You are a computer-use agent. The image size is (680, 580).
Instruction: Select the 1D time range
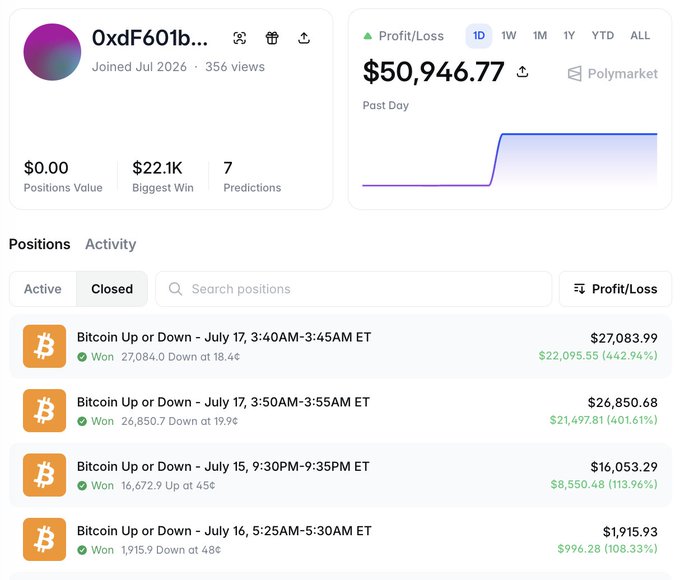pos(479,36)
